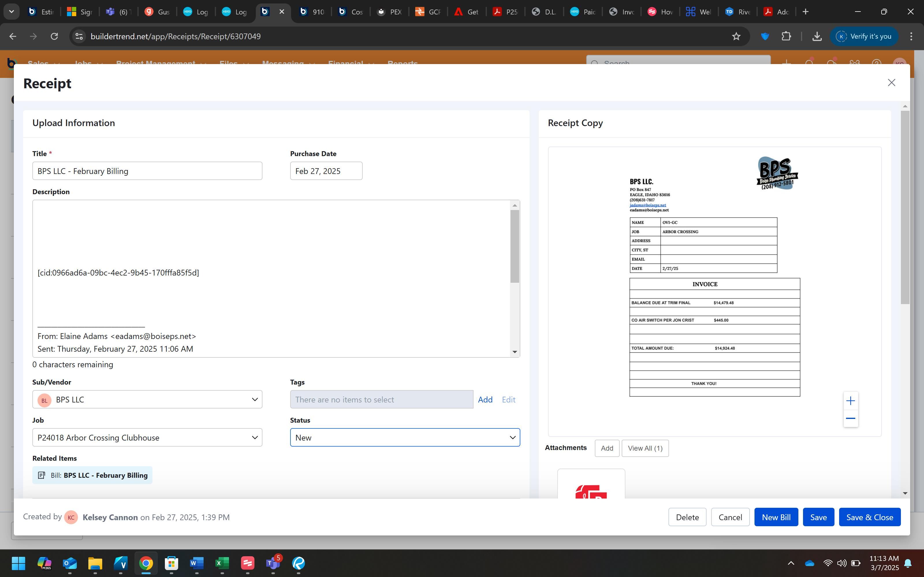
Task: Open Chrome extensions puzzle icon
Action: coord(786,36)
